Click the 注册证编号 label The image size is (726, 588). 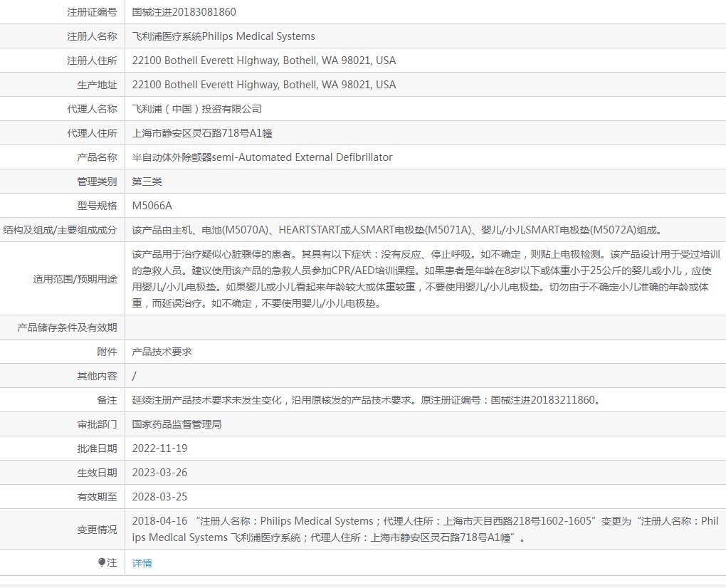pyautogui.click(x=92, y=13)
